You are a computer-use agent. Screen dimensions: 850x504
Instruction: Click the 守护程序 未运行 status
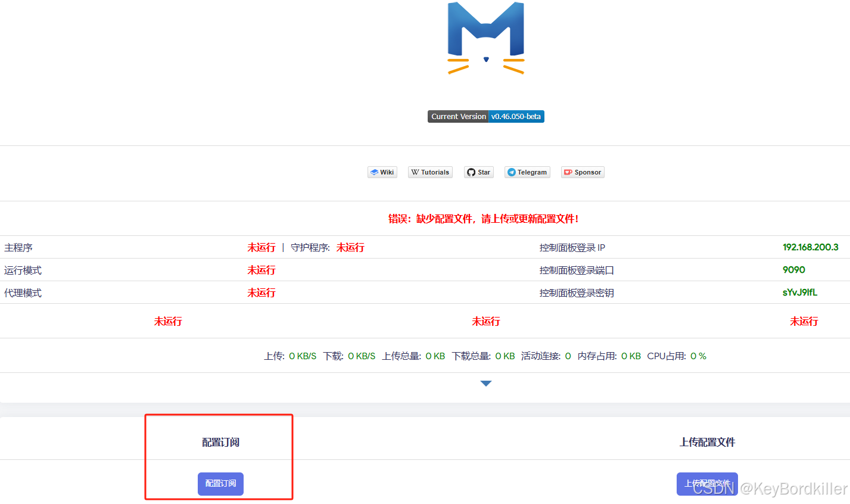[x=350, y=247]
